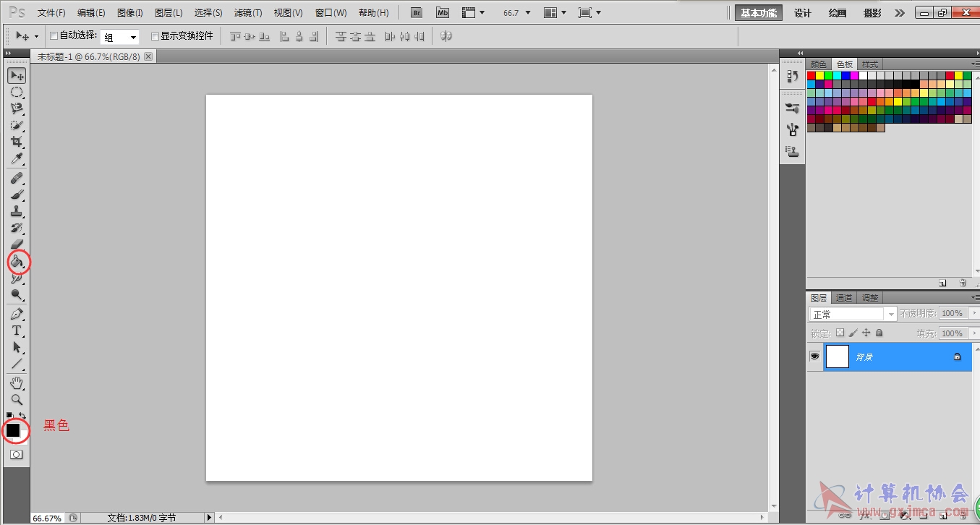Viewport: 980px width, 525px height.
Task: Select the Eraser tool
Action: (17, 244)
